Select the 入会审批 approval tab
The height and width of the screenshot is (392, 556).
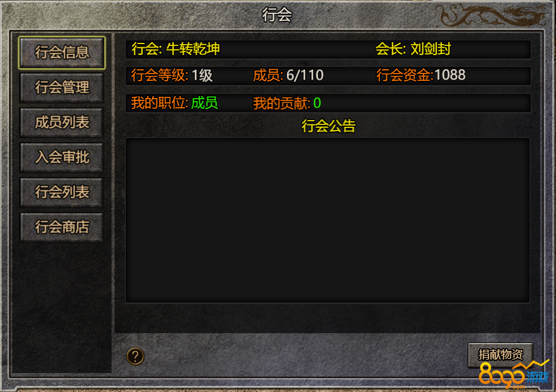click(x=62, y=157)
